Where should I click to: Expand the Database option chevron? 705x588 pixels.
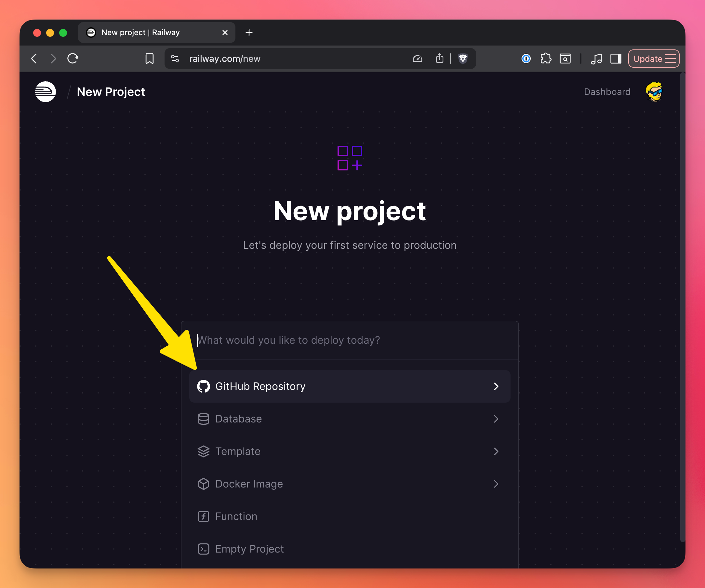(x=496, y=419)
